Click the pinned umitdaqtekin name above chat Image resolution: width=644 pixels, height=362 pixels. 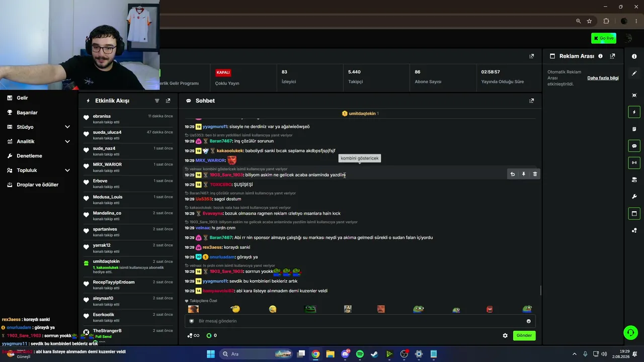click(362, 114)
